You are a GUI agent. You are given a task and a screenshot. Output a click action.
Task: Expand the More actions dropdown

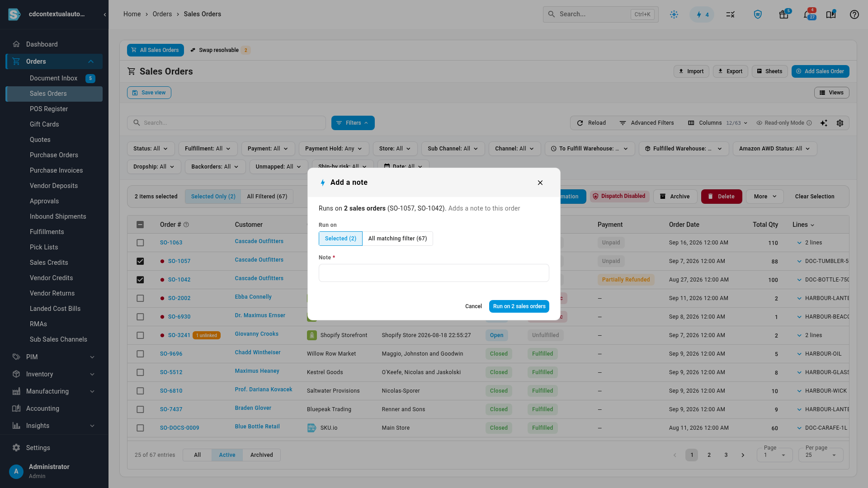pyautogui.click(x=765, y=197)
